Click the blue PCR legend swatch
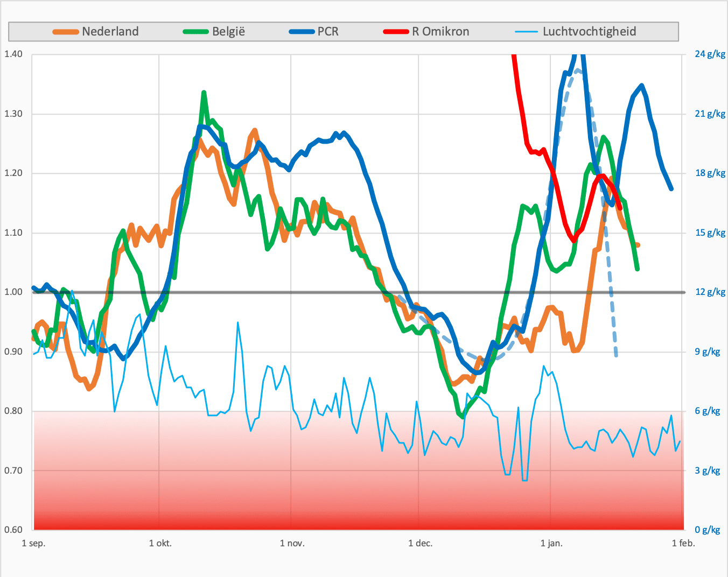The image size is (728, 577). [302, 32]
